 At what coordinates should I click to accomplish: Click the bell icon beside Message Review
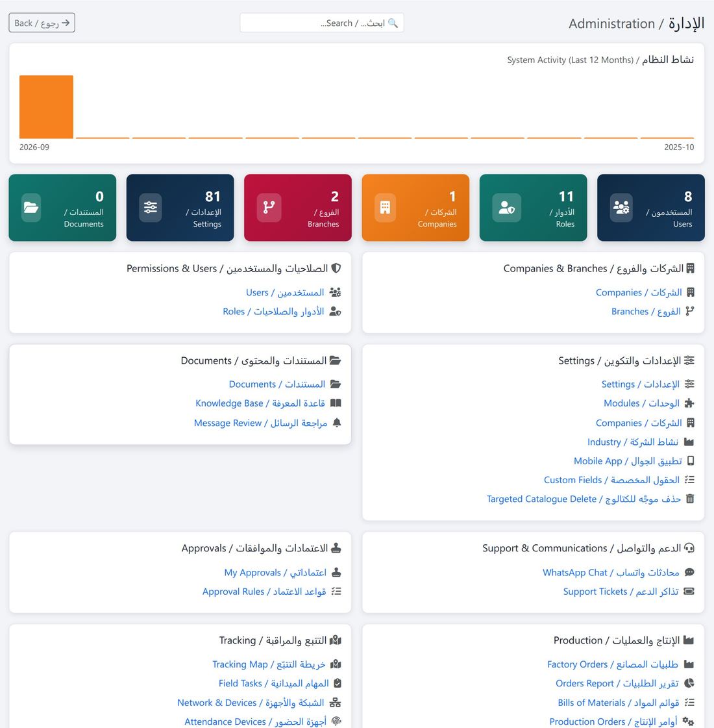[337, 423]
